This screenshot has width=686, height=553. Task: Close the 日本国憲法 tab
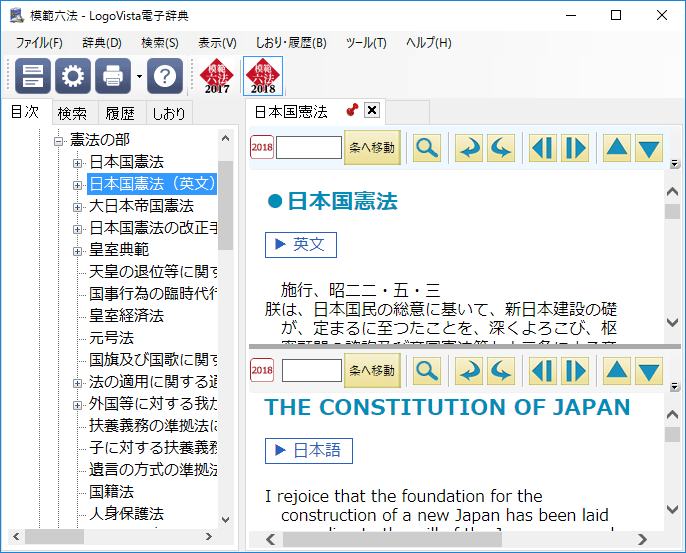click(372, 110)
